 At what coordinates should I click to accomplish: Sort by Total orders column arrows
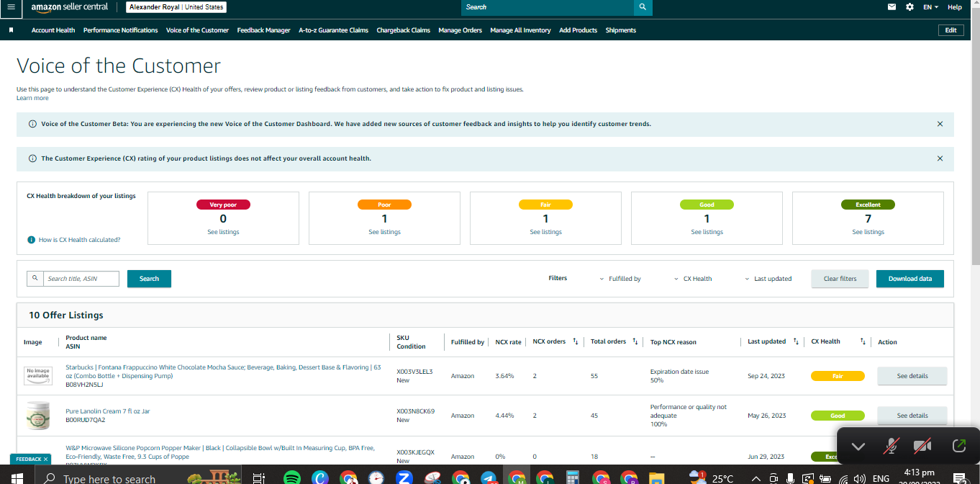point(635,341)
